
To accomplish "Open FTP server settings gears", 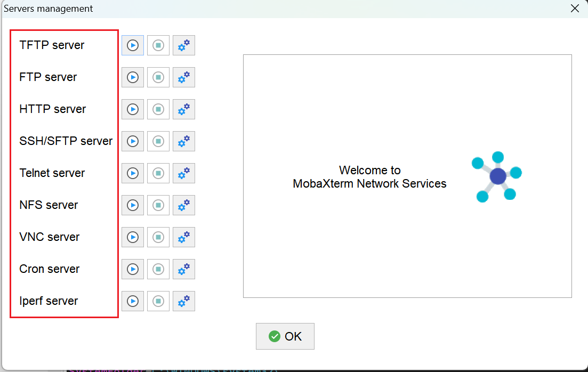I will 184,77.
